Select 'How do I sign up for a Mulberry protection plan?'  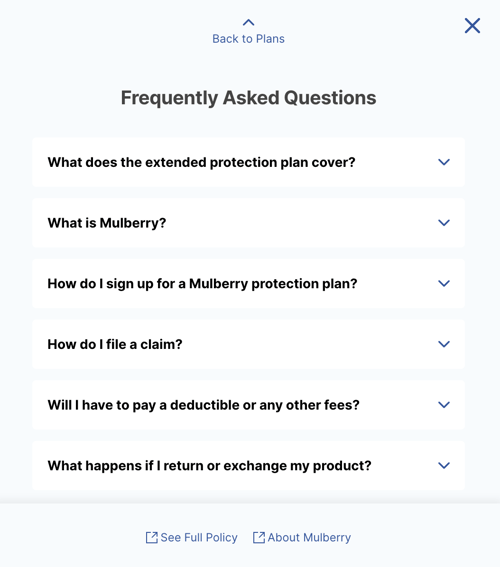[x=202, y=284]
